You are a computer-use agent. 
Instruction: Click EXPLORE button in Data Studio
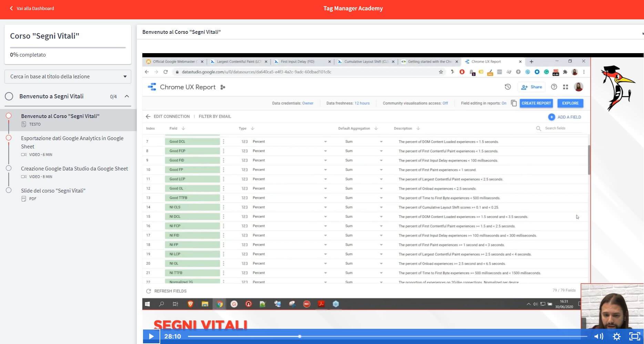(570, 103)
